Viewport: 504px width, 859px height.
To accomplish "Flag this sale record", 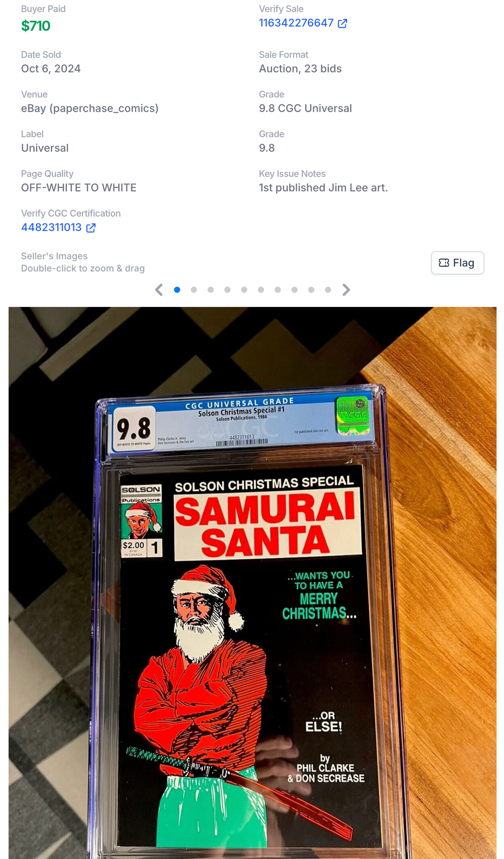I will [457, 263].
